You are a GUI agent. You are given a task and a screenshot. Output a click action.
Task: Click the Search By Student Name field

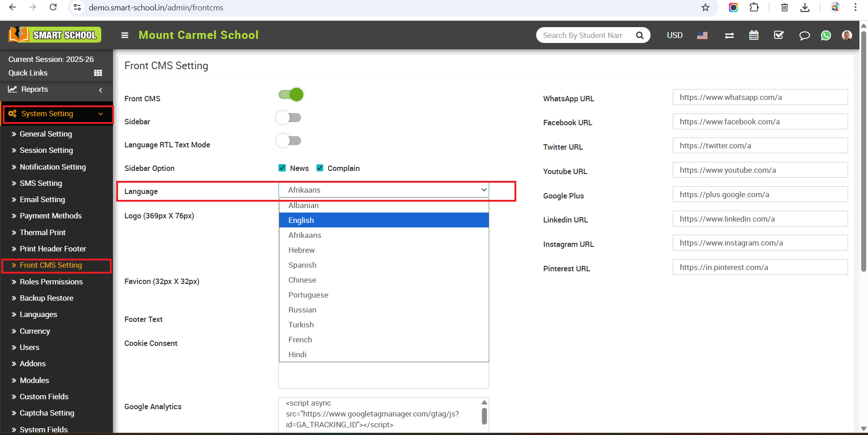(x=583, y=35)
